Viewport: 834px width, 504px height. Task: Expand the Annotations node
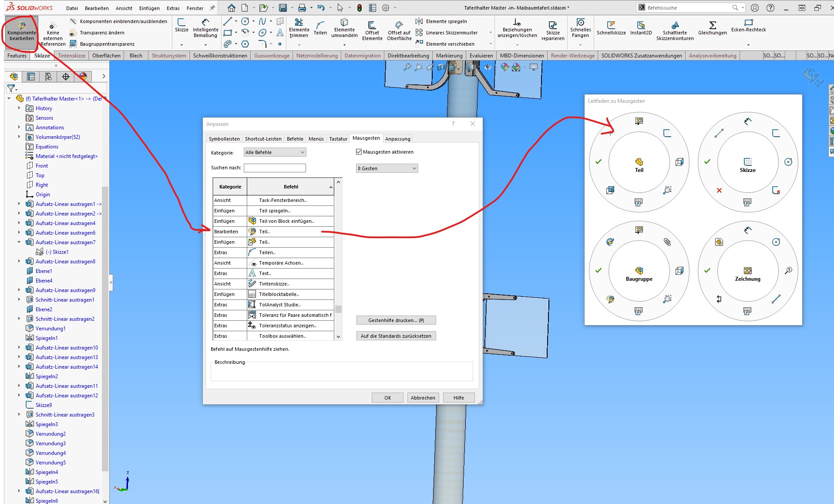(x=19, y=127)
